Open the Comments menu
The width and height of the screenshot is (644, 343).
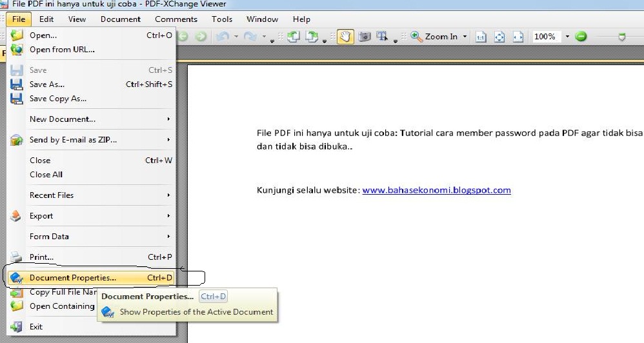coord(176,19)
